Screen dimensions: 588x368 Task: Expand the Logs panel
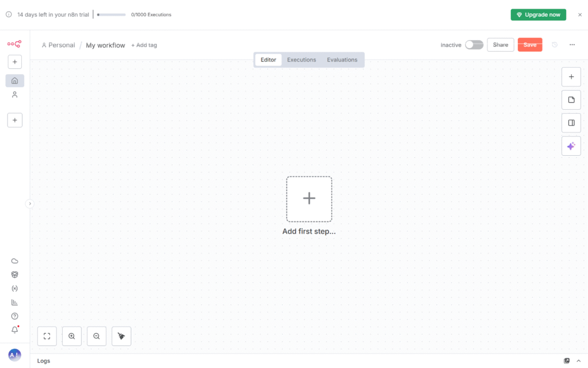pyautogui.click(x=578, y=361)
